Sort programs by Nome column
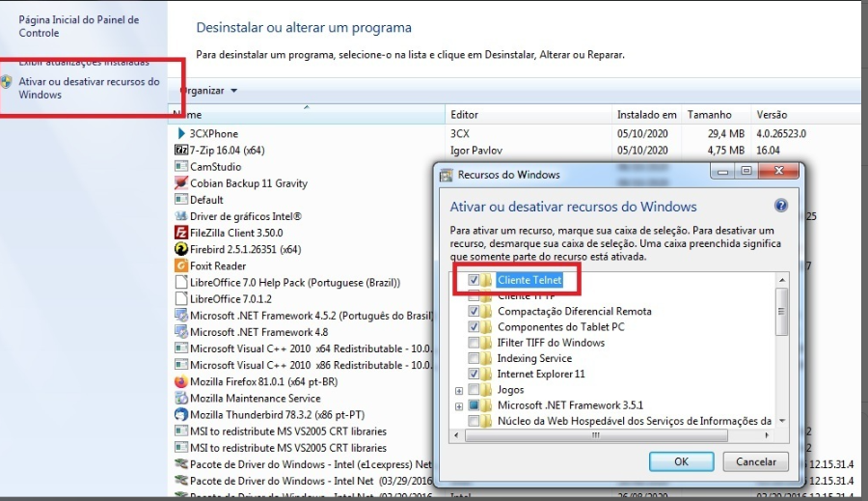Screen dimensions: 868x501 (x=308, y=115)
